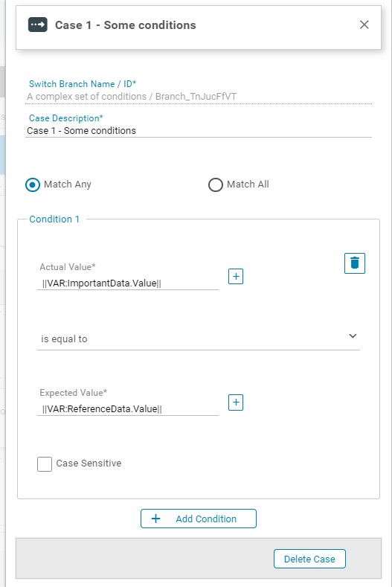
Task: Open the 'is equal to' operator dropdown
Action: pyautogui.click(x=199, y=339)
